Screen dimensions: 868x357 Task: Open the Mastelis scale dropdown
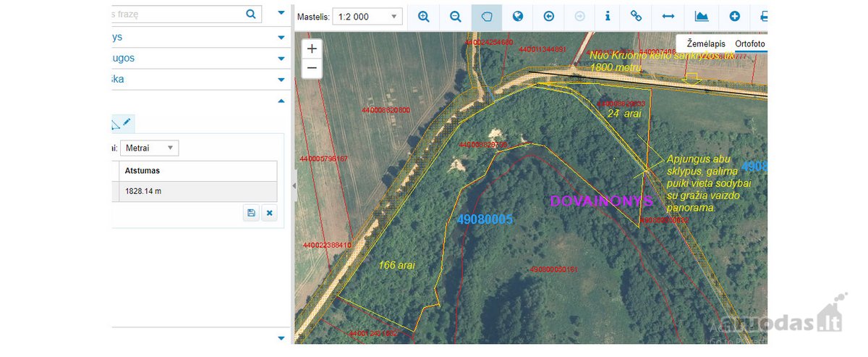(x=367, y=17)
